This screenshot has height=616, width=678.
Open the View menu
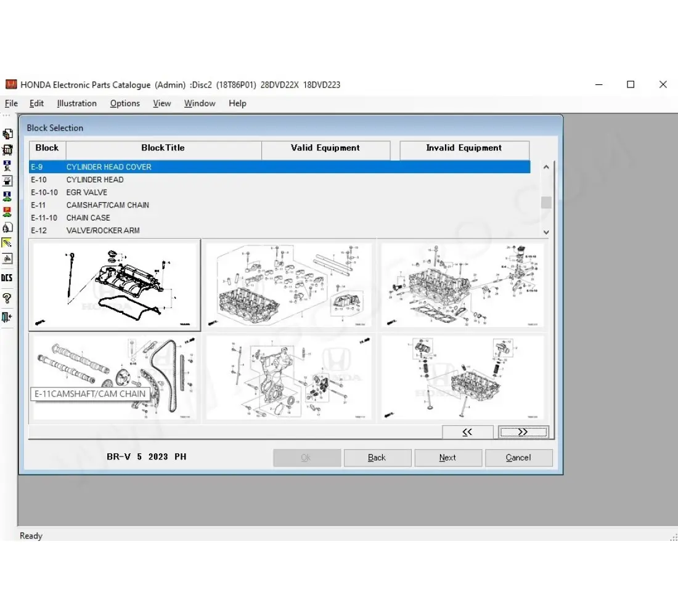click(161, 103)
